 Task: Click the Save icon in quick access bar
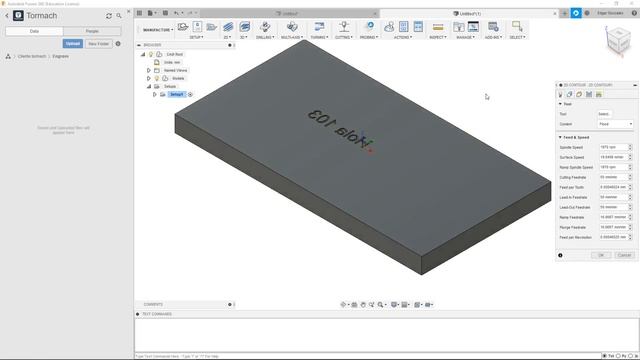coord(165,13)
